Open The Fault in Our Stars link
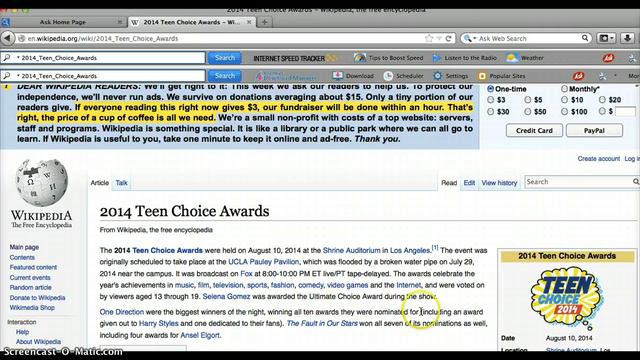This screenshot has width=640, height=360. [322, 323]
